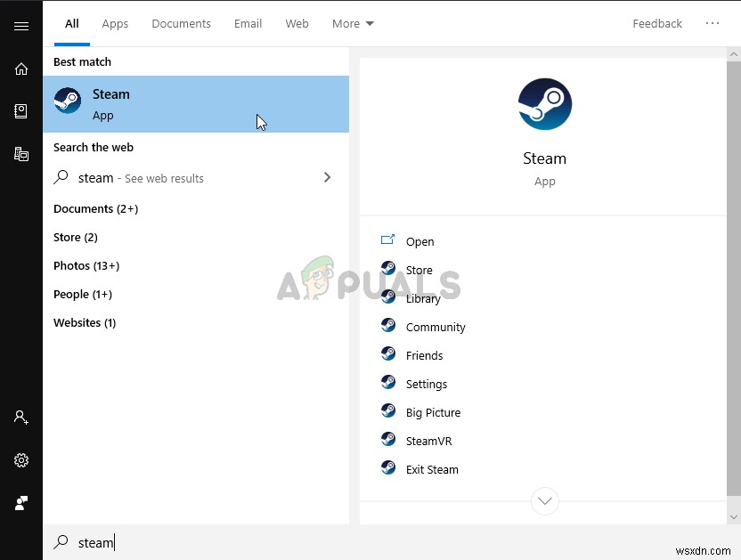Expand more actions with the down chevron
Viewport: 741px width, 560px height.
545,501
